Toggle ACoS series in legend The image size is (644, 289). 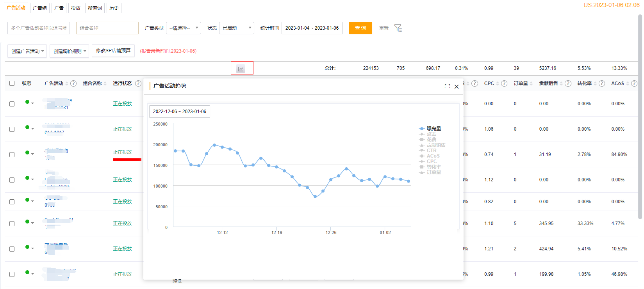click(x=429, y=156)
